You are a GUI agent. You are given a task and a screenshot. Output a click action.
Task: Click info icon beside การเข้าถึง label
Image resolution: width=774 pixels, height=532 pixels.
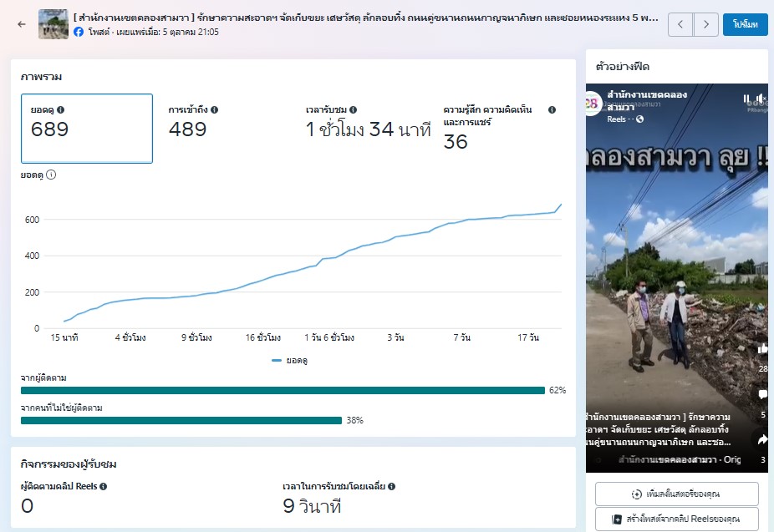[215, 109]
